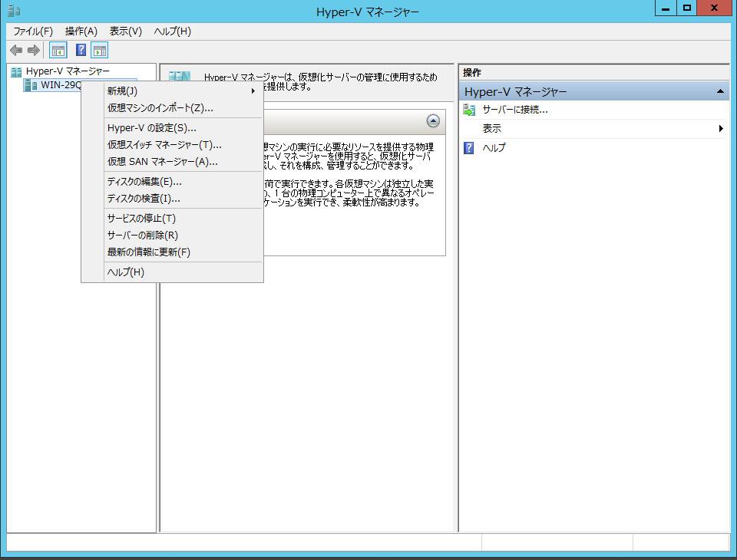Click the サーバーに接続 icon in actions pane
This screenshot has width=737, height=560.
(x=469, y=110)
